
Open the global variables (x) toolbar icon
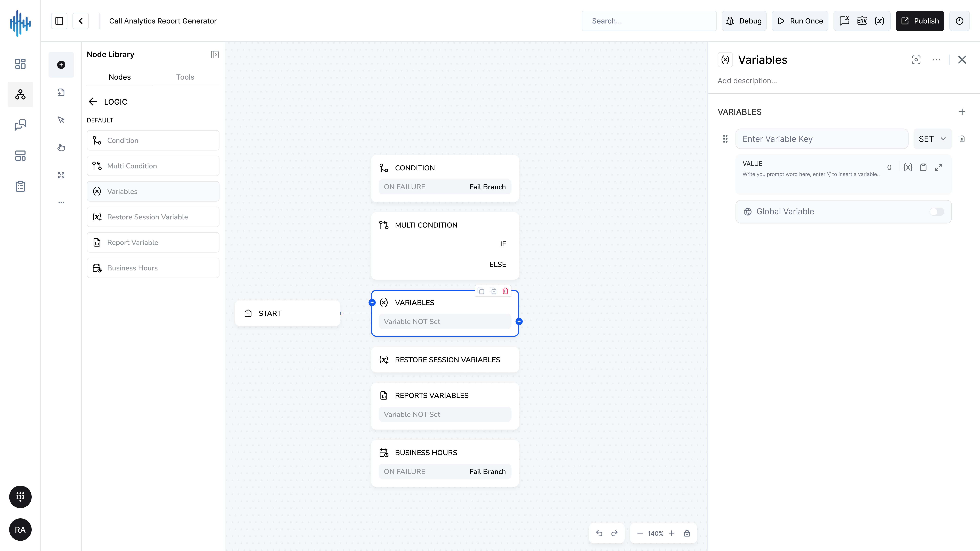pos(879,21)
